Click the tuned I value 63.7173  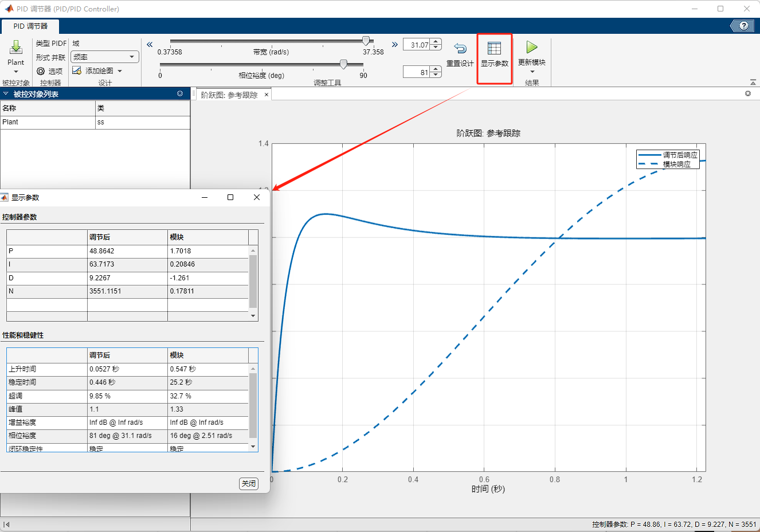point(102,264)
